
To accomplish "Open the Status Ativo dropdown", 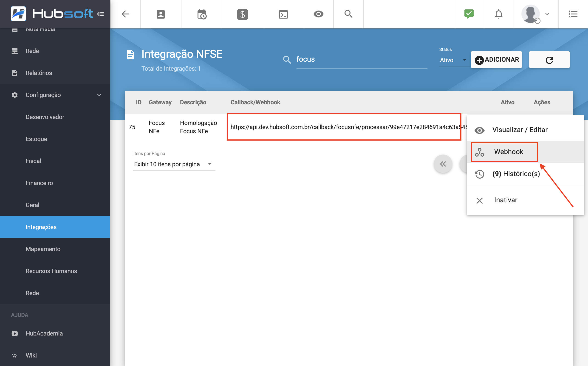I will (453, 60).
